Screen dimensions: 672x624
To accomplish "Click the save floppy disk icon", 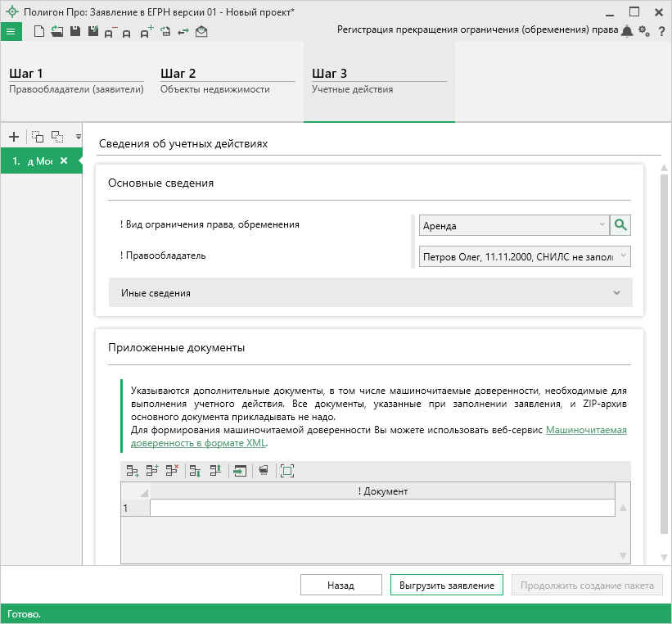I will coord(74,31).
